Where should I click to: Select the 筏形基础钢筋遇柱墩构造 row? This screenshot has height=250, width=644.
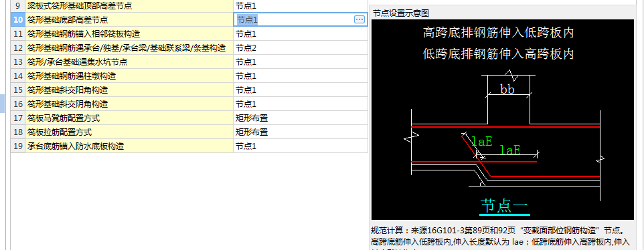click(129, 76)
